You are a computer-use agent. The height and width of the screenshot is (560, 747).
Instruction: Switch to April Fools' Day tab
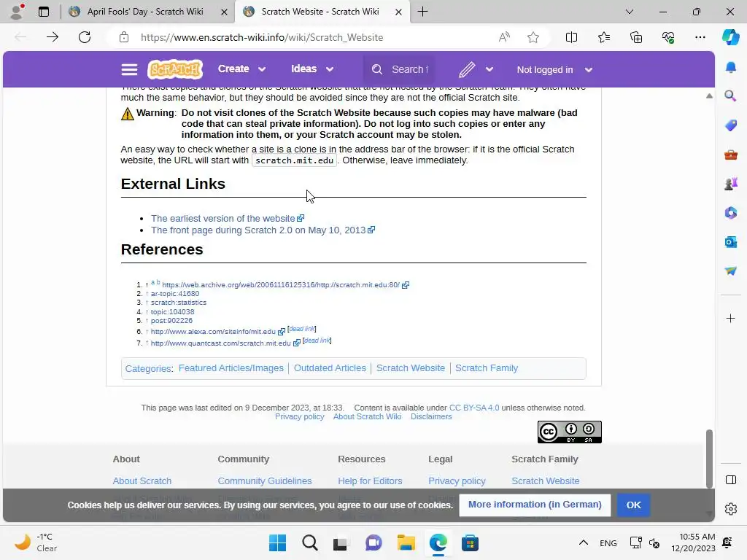pyautogui.click(x=145, y=12)
